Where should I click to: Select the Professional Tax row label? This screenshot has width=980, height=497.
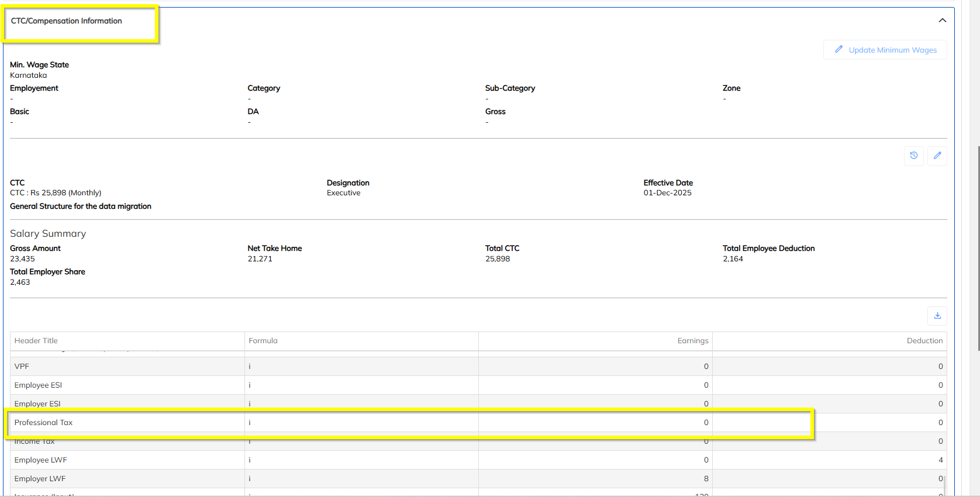(x=44, y=423)
